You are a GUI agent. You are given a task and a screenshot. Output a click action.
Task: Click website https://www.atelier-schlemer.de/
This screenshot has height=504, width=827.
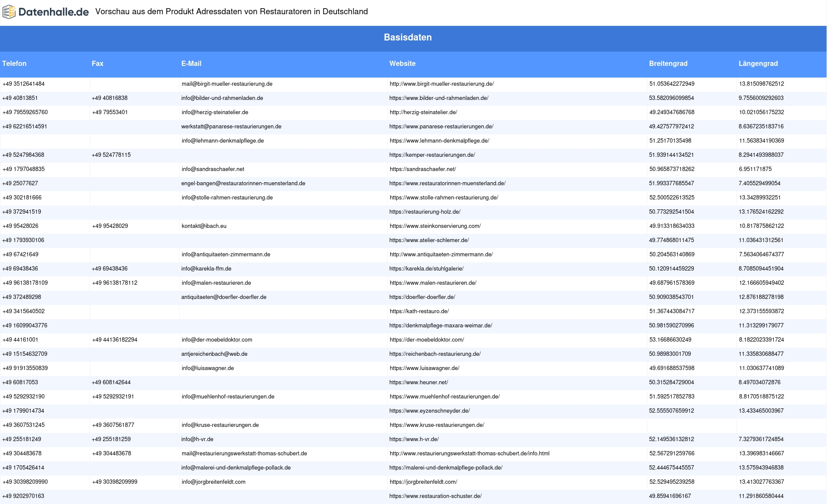(x=429, y=240)
